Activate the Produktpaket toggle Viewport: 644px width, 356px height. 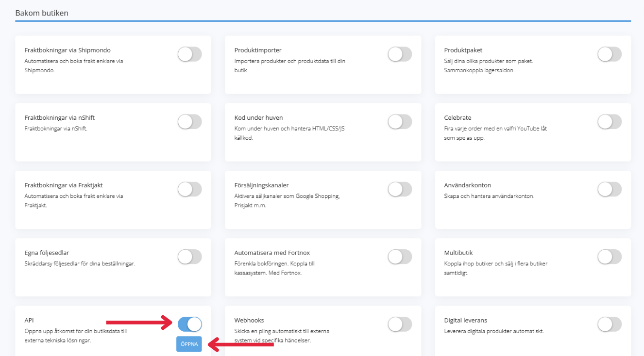609,54
